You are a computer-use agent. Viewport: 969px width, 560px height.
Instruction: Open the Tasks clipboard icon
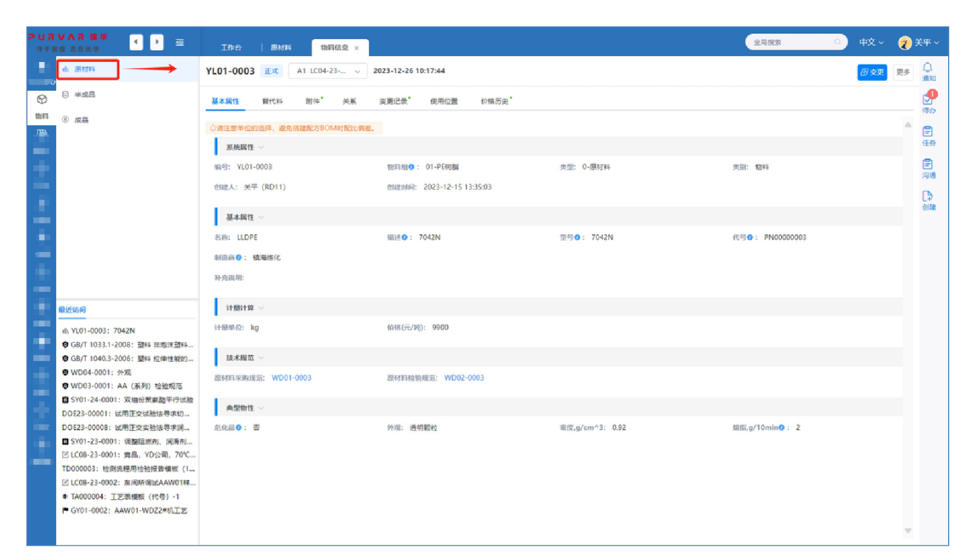[x=928, y=132]
